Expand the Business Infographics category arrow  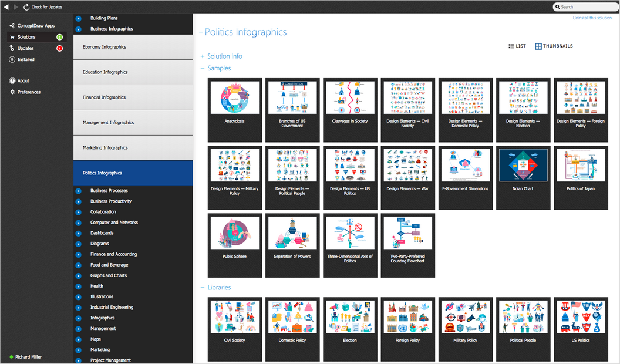tap(78, 29)
